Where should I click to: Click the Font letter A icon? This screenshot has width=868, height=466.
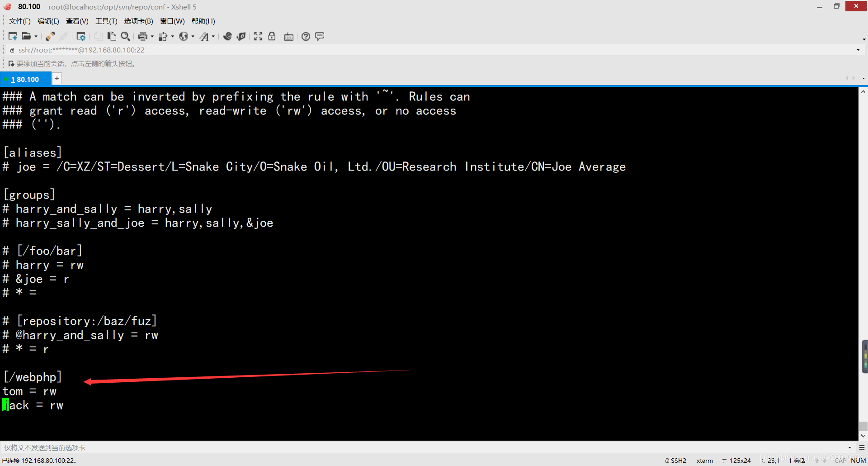(x=204, y=36)
